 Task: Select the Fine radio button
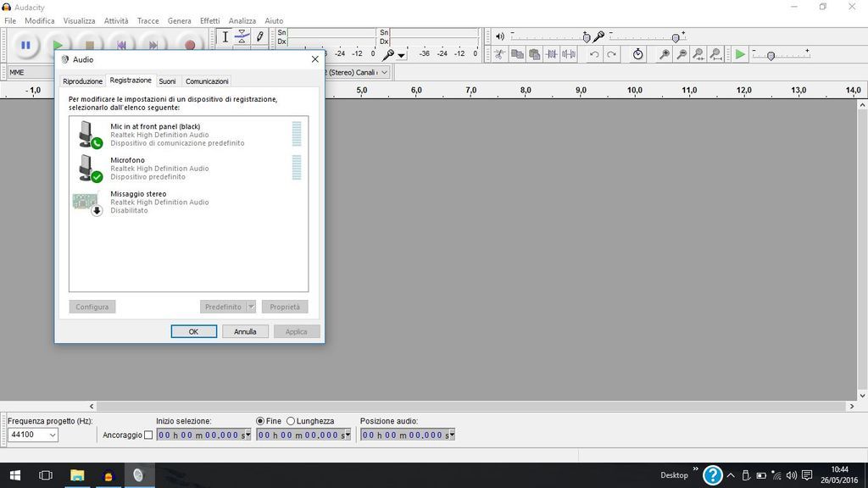click(260, 421)
